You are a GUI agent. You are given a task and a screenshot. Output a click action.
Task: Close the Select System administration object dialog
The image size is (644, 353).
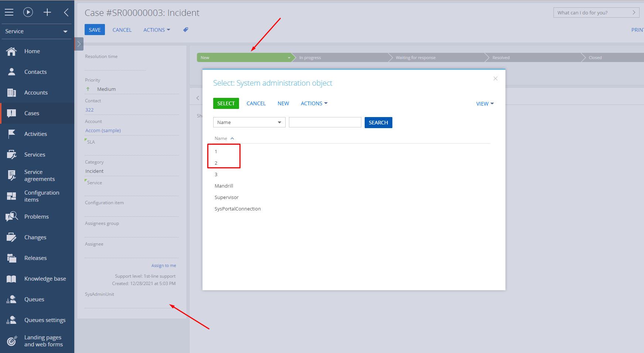click(x=495, y=78)
